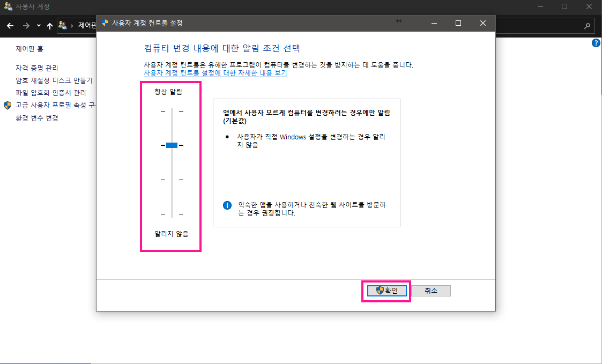Close the UAC settings dialog

point(483,23)
